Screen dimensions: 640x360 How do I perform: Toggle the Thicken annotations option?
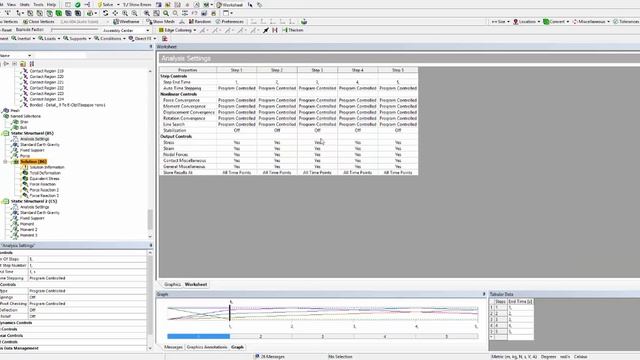293,30
